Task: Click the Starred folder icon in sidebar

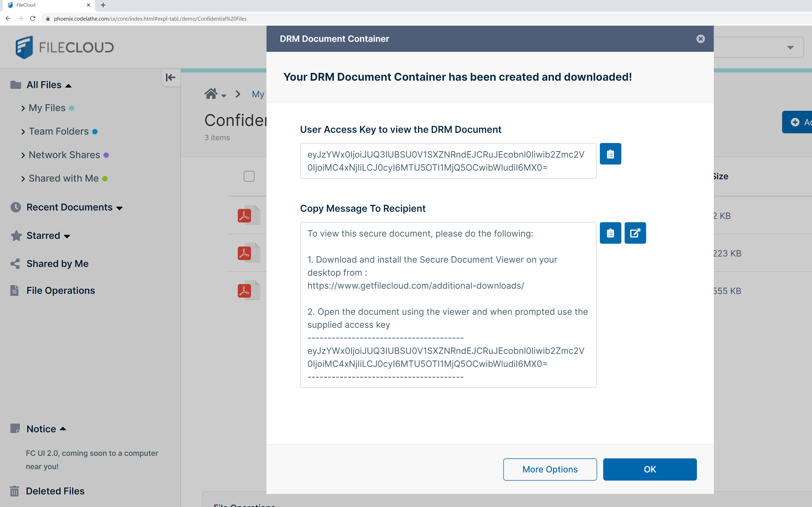Action: (x=16, y=235)
